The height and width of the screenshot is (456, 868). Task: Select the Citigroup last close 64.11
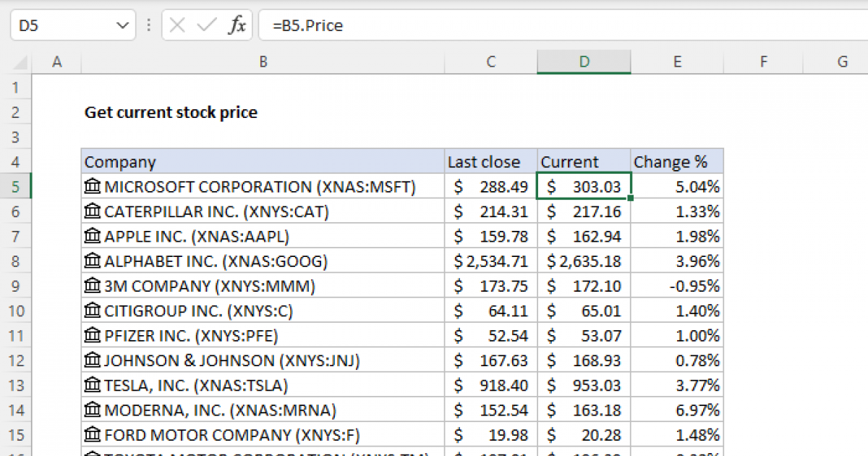point(490,311)
